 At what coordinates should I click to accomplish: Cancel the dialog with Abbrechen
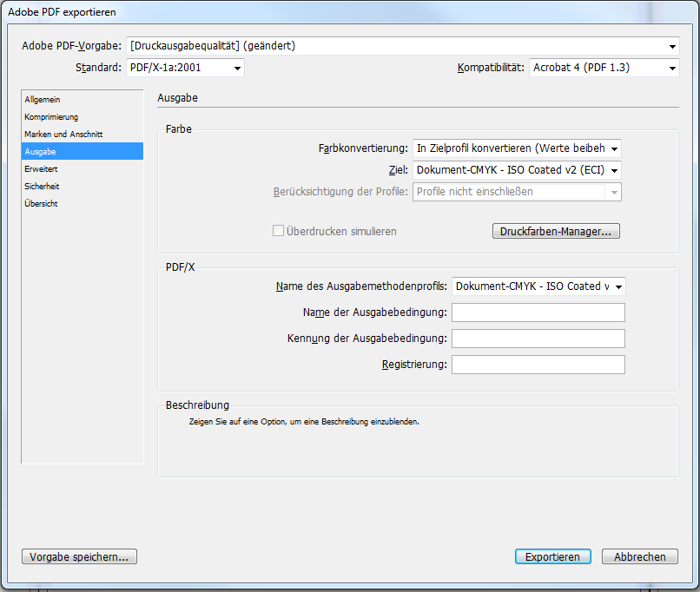(x=640, y=557)
